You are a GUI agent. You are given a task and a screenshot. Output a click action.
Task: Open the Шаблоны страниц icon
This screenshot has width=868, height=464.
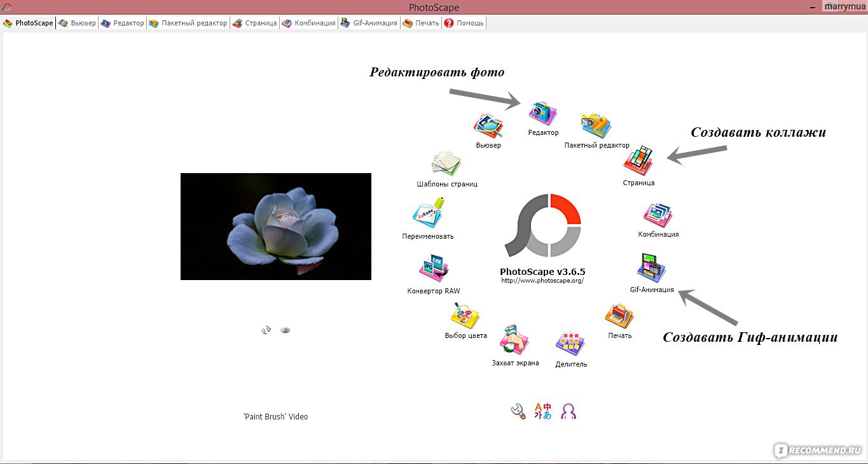[446, 164]
